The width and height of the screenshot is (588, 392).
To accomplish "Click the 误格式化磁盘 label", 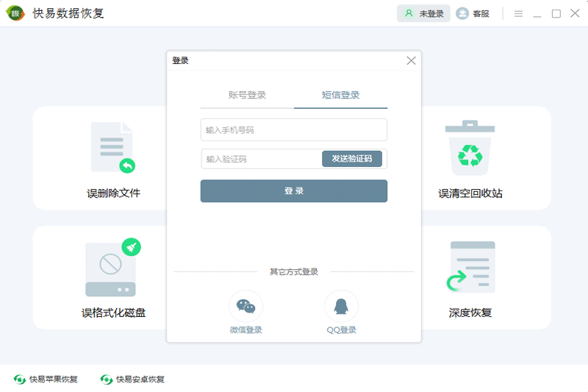I will [114, 313].
